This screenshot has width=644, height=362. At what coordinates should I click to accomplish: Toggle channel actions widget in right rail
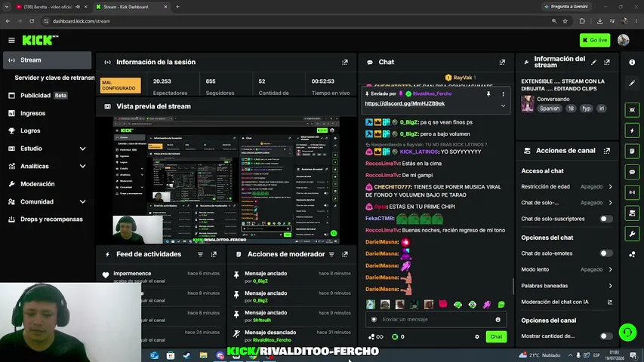point(632,213)
